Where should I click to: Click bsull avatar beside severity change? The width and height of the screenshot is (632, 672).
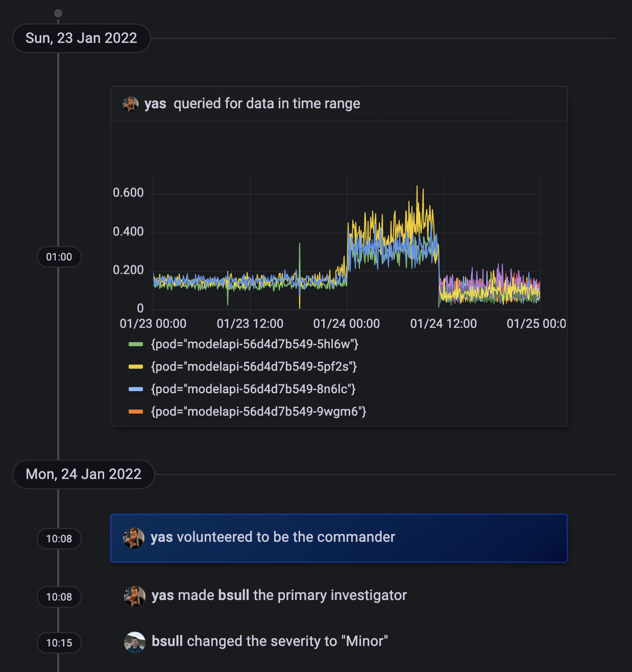[135, 642]
